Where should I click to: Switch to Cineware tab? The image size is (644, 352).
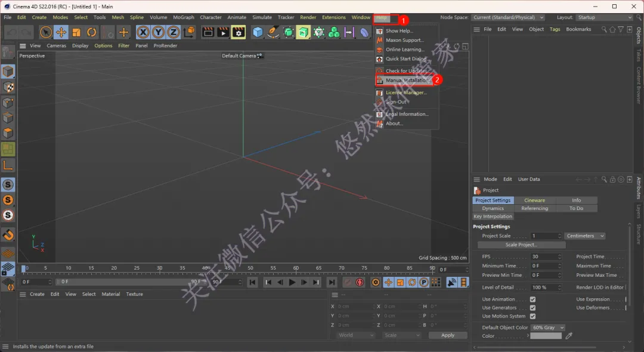(x=535, y=200)
